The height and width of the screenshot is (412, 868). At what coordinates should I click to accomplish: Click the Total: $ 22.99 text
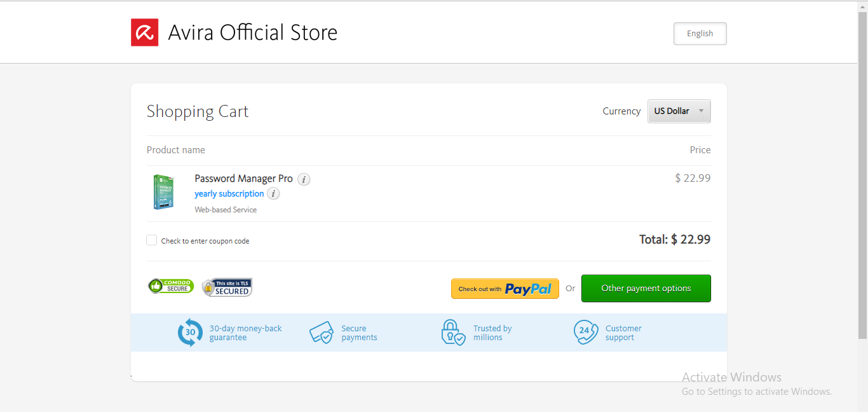pos(675,240)
